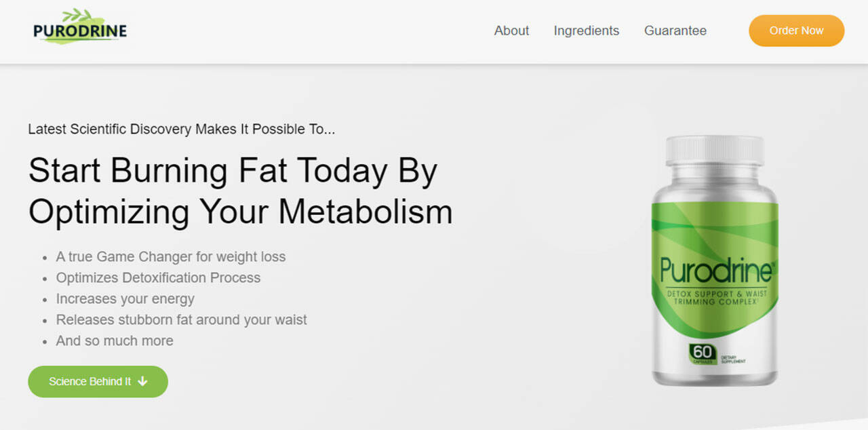Open the Guarantee page link

[x=675, y=31]
